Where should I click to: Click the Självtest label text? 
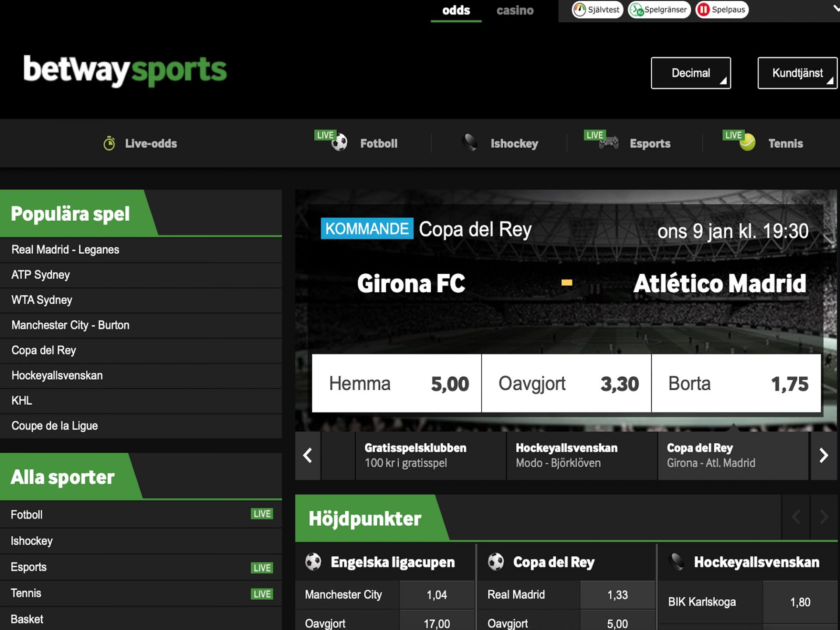click(604, 10)
